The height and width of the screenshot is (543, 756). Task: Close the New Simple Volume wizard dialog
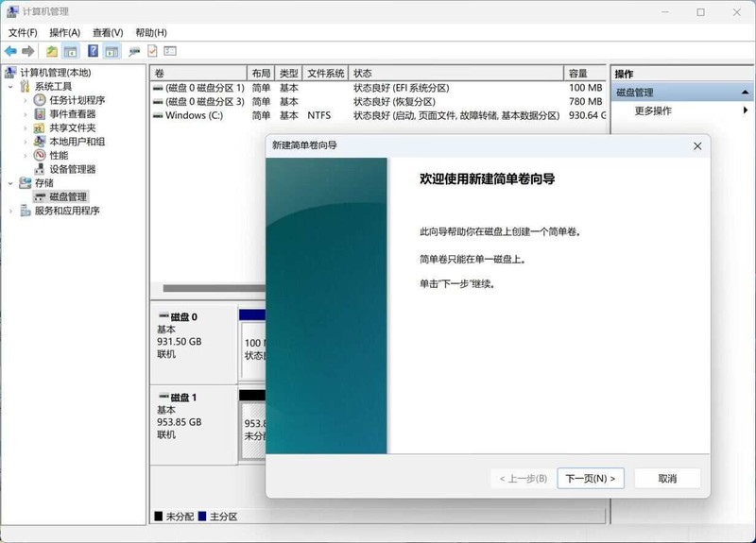[x=697, y=146]
